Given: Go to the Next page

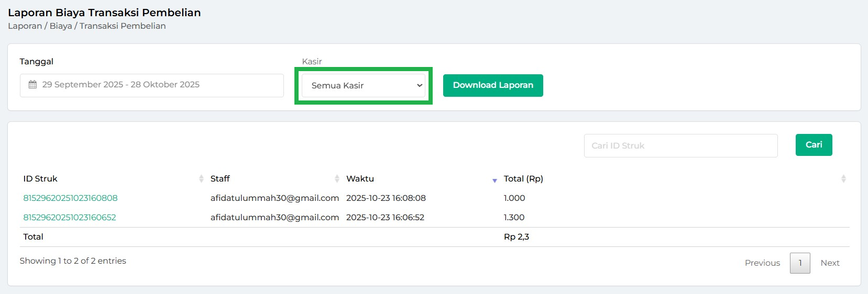Looking at the screenshot, I should point(830,263).
